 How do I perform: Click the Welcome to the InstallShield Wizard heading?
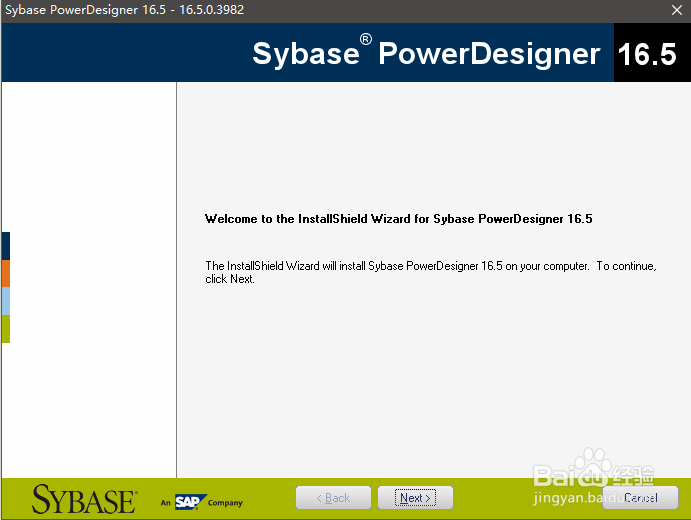(x=398, y=219)
